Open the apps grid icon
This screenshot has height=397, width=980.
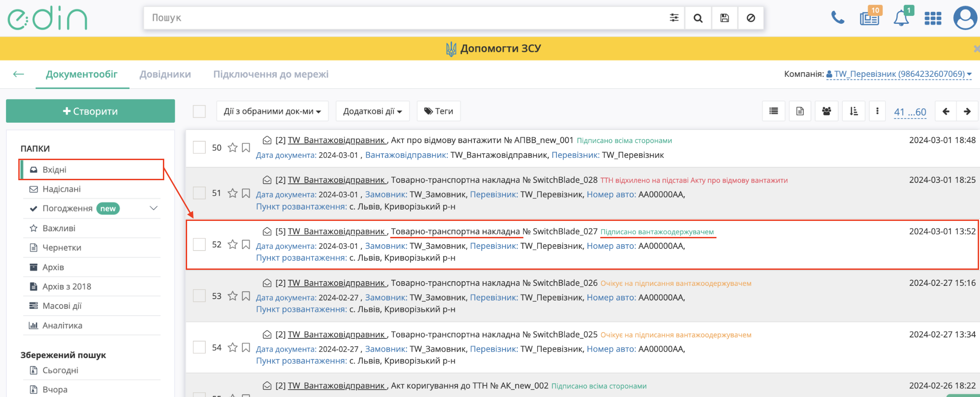[x=932, y=18]
